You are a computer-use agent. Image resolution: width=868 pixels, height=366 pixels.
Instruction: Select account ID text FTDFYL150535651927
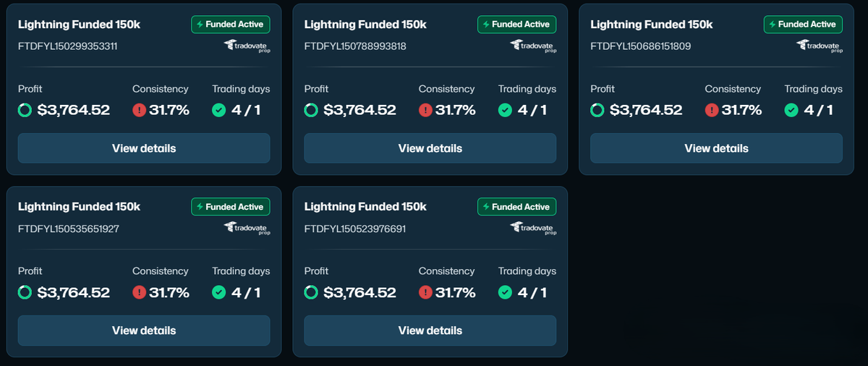(69, 229)
